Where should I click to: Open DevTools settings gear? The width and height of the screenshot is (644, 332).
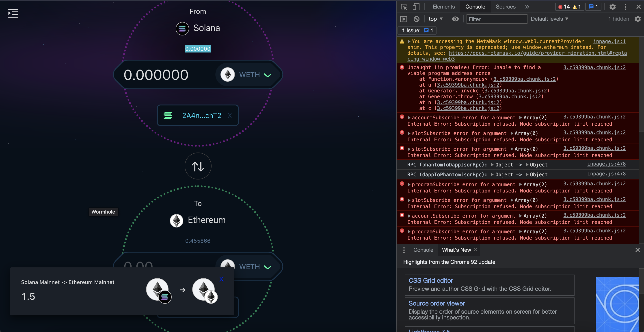coord(612,7)
